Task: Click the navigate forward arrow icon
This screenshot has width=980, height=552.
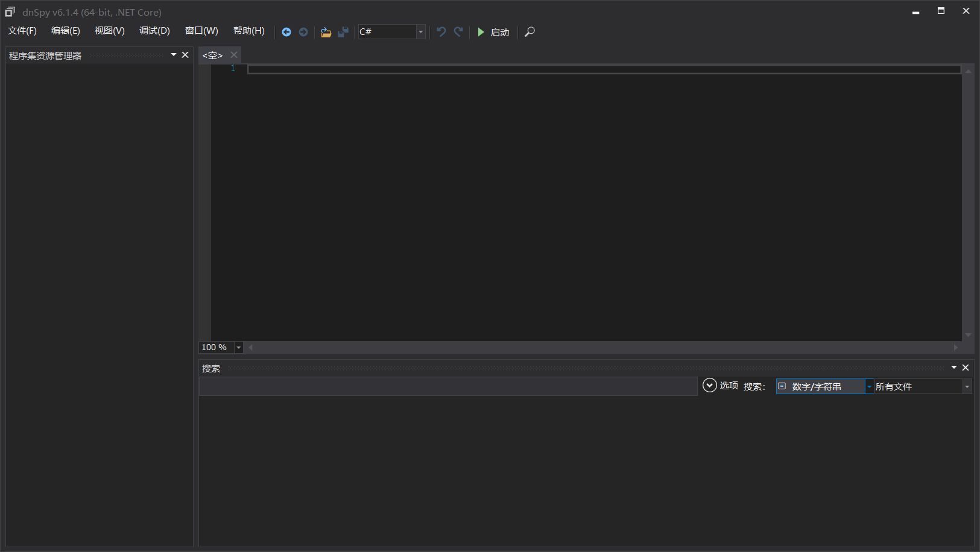Action: pyautogui.click(x=303, y=32)
